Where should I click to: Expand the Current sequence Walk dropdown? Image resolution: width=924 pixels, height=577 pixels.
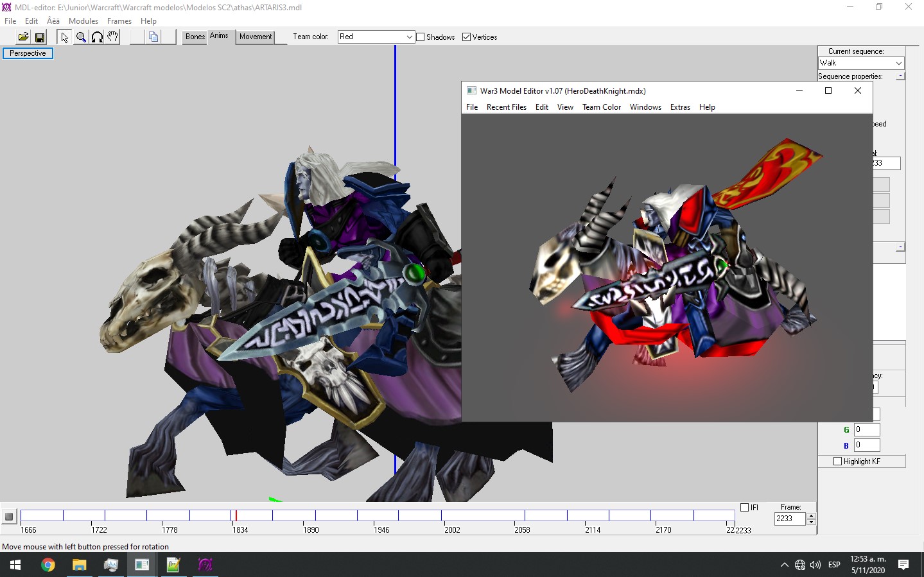point(861,63)
